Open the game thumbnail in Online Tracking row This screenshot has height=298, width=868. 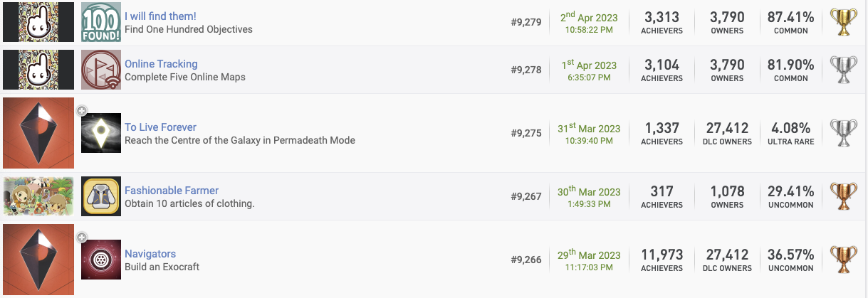38,70
